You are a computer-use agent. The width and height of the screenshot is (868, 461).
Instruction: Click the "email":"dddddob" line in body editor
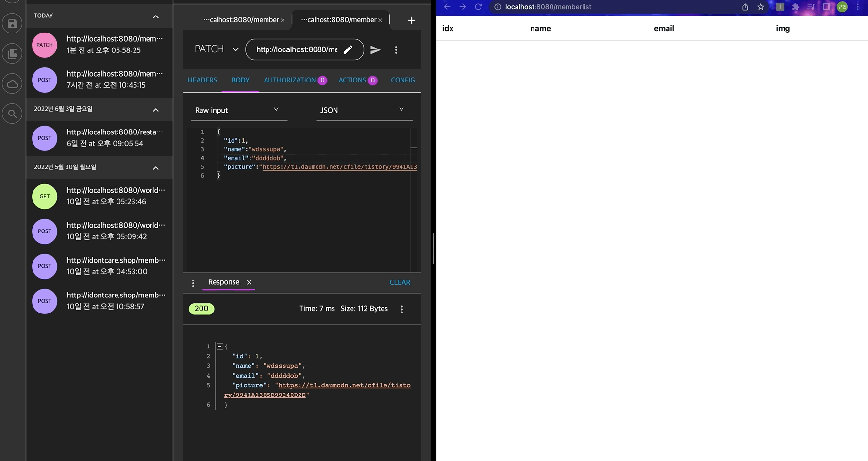click(x=255, y=158)
